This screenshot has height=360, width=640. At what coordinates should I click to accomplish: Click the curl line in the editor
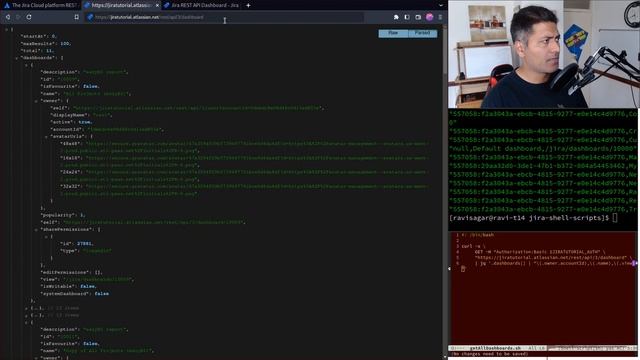pos(474,246)
